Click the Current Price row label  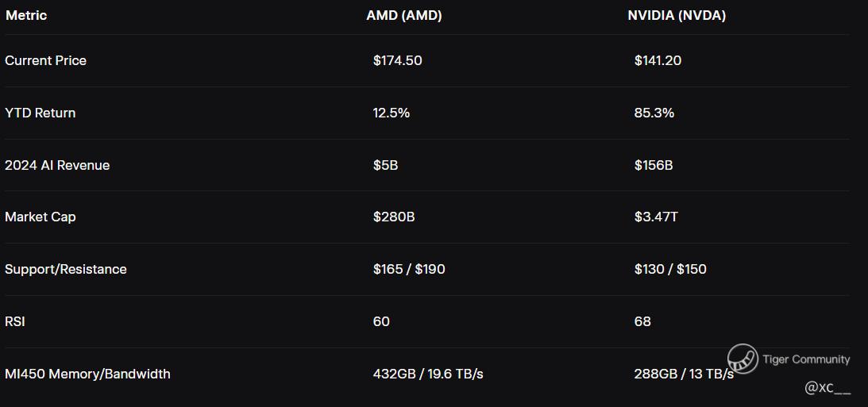46,60
